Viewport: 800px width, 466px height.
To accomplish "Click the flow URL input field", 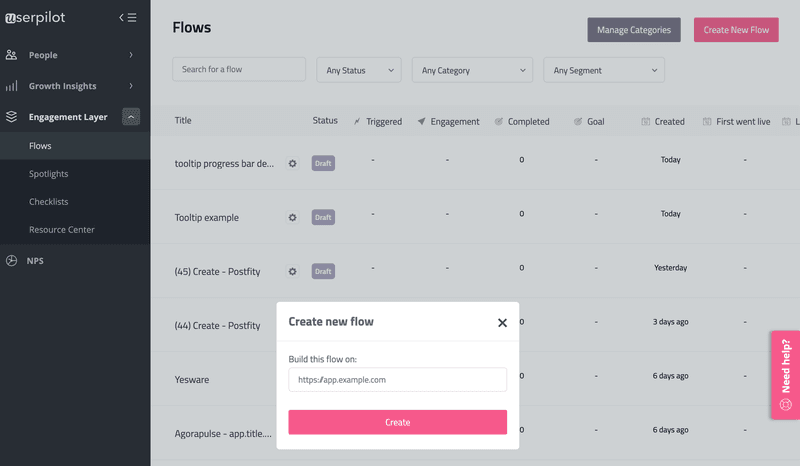I will coord(397,380).
